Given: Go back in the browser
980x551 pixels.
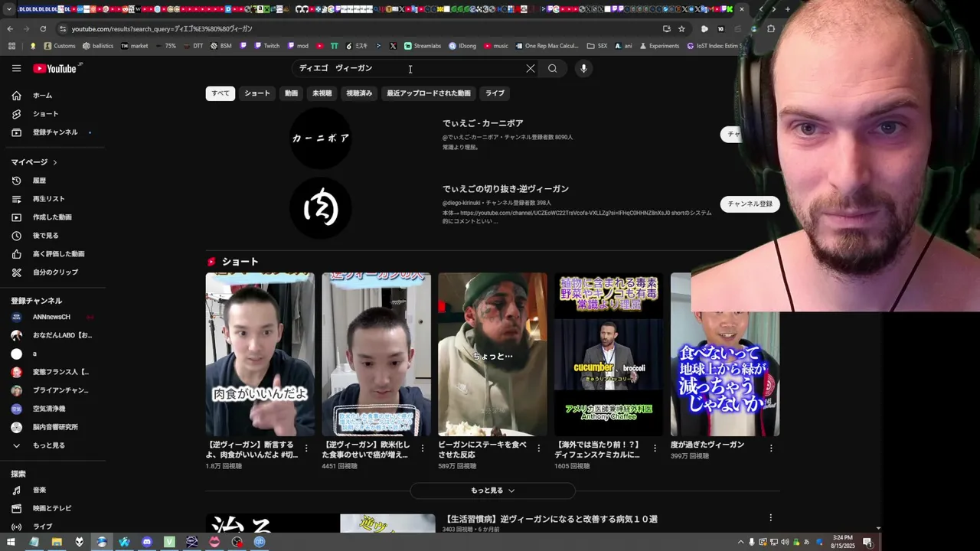Looking at the screenshot, I should coord(10,28).
